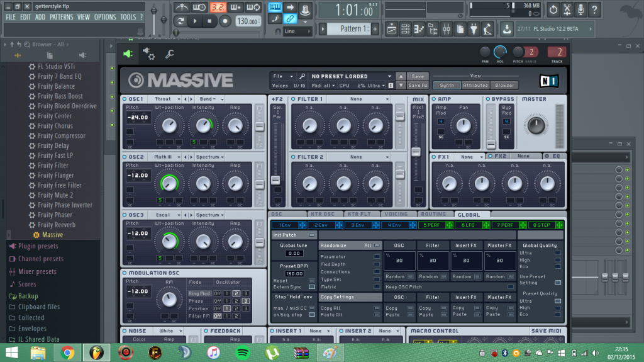This screenshot has height=362, width=644.
Task: Toggle the metronome icon
Action: click(x=181, y=8)
